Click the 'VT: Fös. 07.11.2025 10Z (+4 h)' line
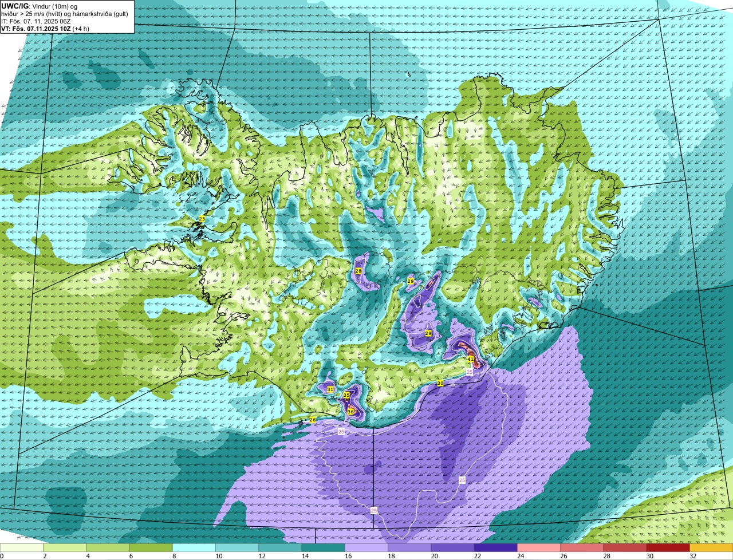 pos(45,29)
